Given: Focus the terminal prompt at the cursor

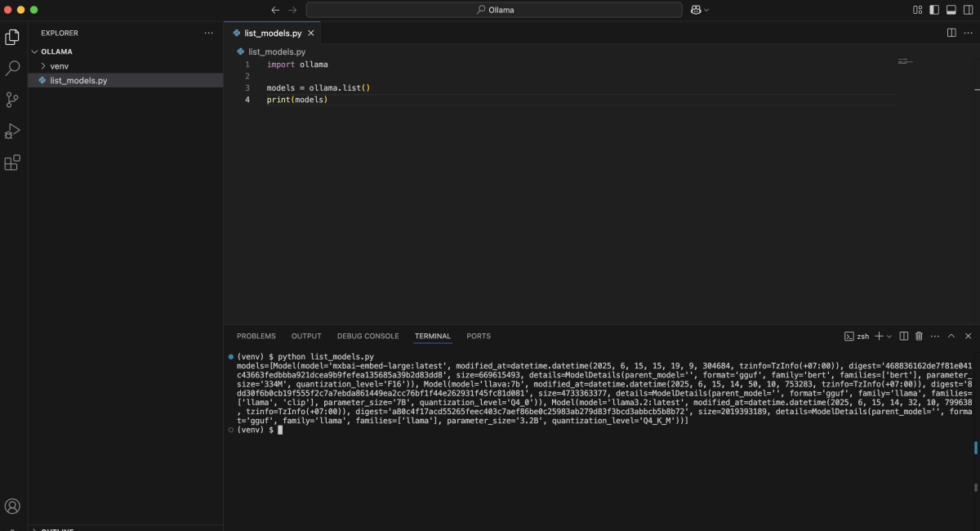Looking at the screenshot, I should 279,430.
